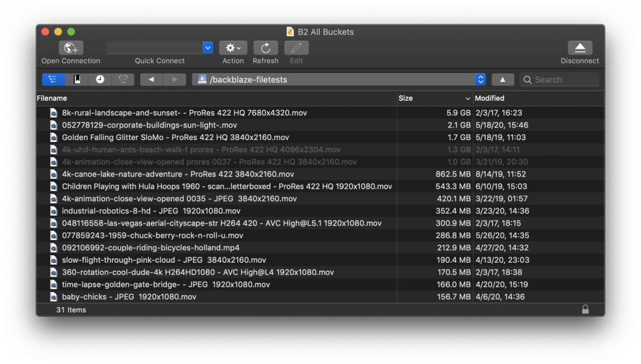641x364 pixels.
Task: Click the Search field
Action: (559, 79)
